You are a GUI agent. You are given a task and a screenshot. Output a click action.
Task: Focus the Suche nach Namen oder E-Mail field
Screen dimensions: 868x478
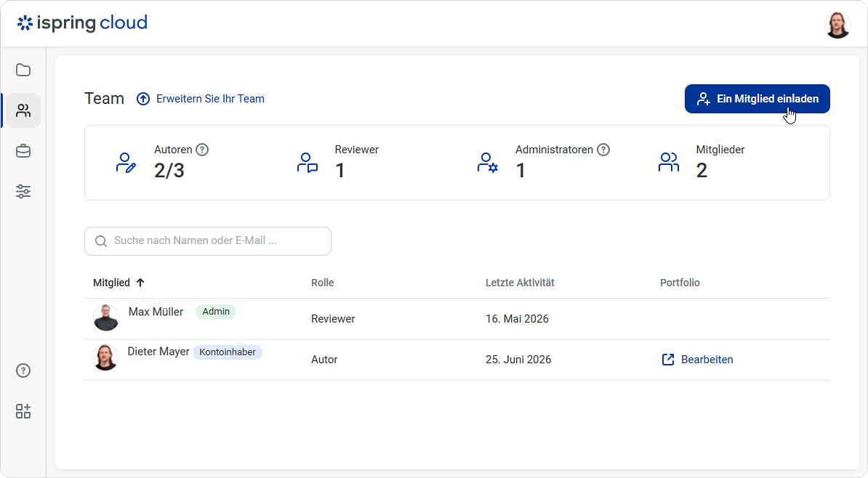pyautogui.click(x=208, y=241)
